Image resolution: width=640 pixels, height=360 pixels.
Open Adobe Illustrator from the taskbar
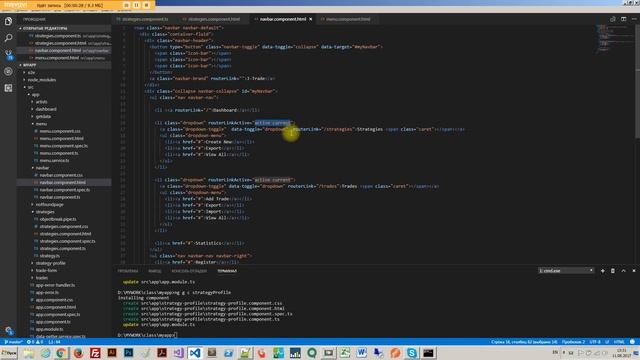[x=112, y=353]
